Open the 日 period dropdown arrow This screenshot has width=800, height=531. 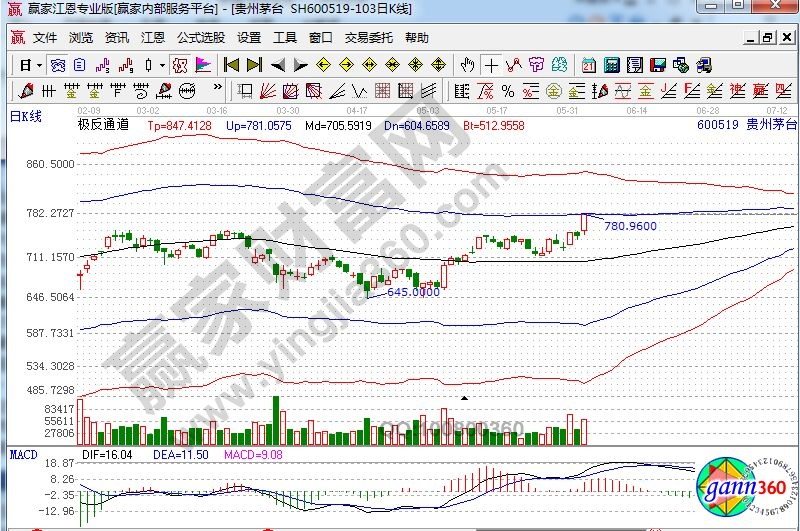point(38,66)
